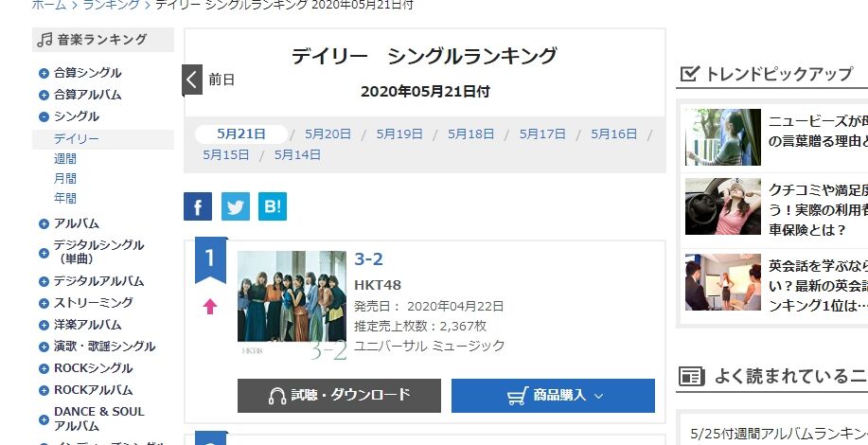This screenshot has height=445, width=868.
Task: Go to previous day with arrow icon
Action: [192, 80]
